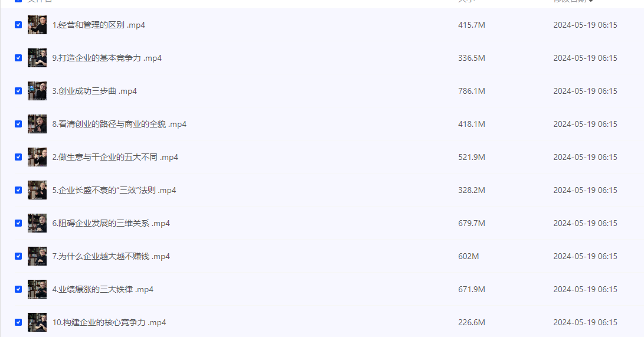Open the 4.业绩爆涨的三大铁律 .mp4 video
Image resolution: width=644 pixels, height=337 pixels.
[102, 289]
